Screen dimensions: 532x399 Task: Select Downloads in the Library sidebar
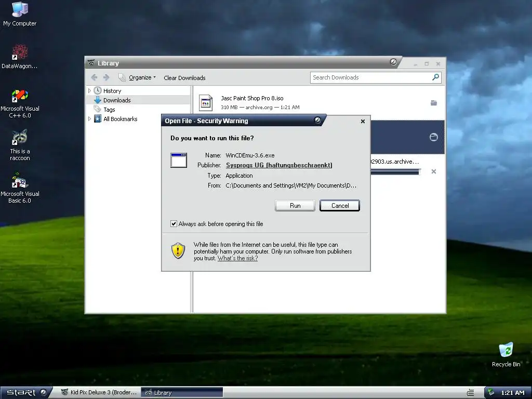(x=117, y=100)
